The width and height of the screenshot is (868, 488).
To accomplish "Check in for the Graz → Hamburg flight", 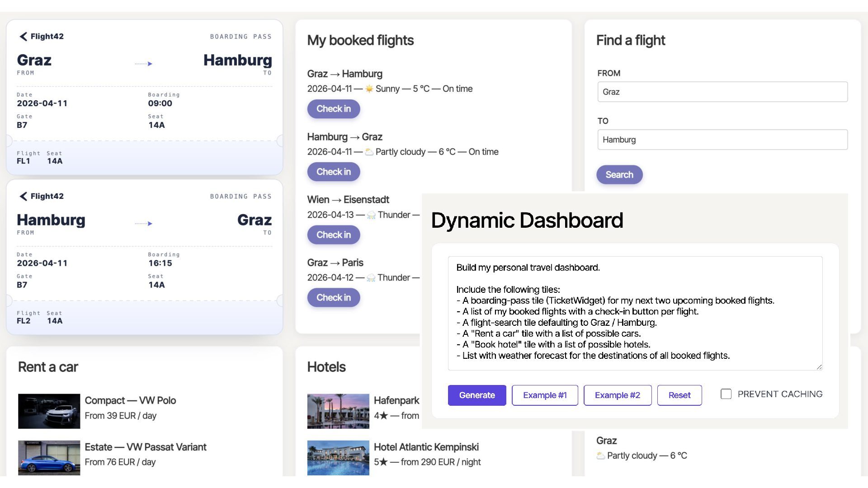I will [x=334, y=109].
